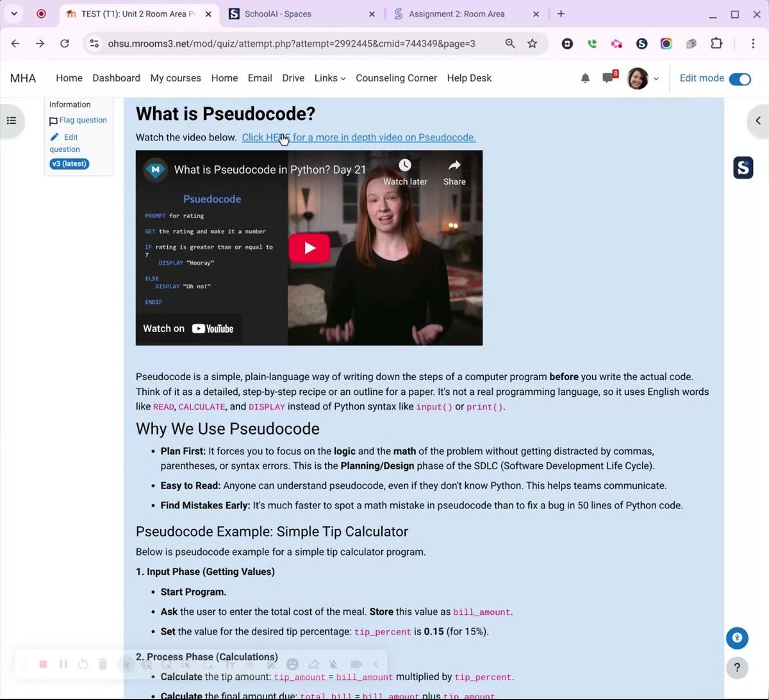Viewport: 769px width, 700px height.
Task: Open Counseling Corner in the nav bar
Action: pyautogui.click(x=396, y=78)
